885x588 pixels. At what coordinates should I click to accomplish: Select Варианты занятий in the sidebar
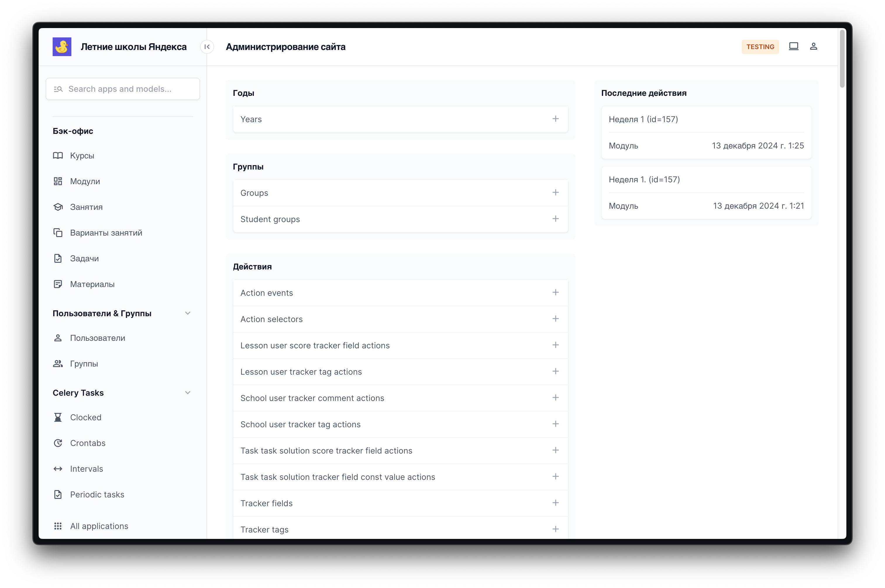pyautogui.click(x=106, y=233)
